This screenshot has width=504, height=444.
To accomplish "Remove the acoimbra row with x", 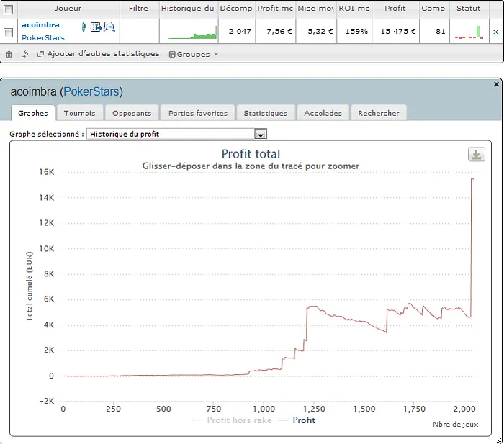I will [x=495, y=32].
